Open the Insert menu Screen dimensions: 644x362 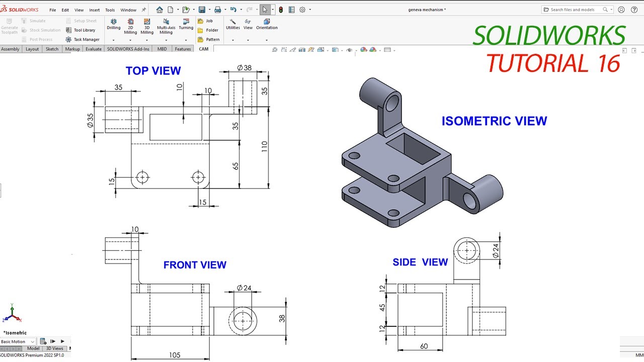pos(95,10)
